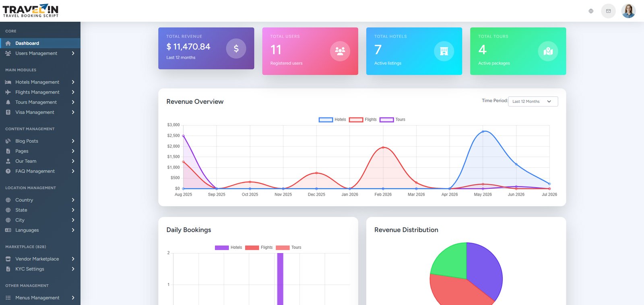
Task: Open the user profile avatar
Action: tap(628, 11)
